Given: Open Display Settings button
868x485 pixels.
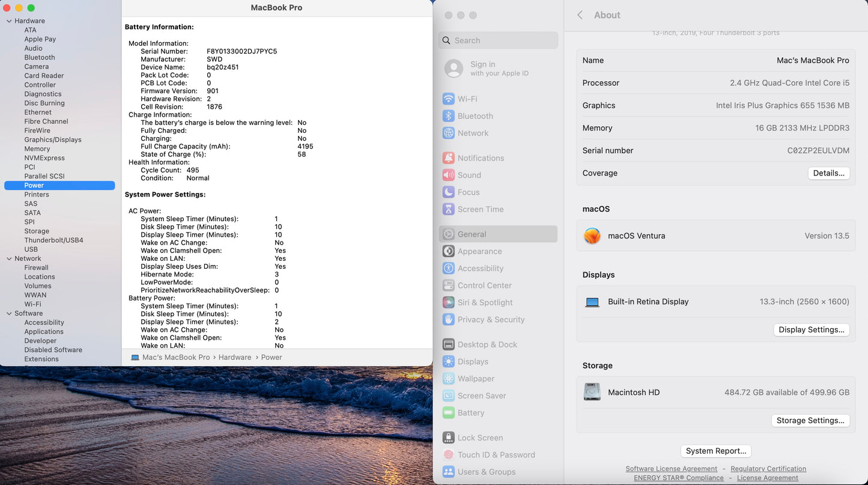Looking at the screenshot, I should (811, 329).
